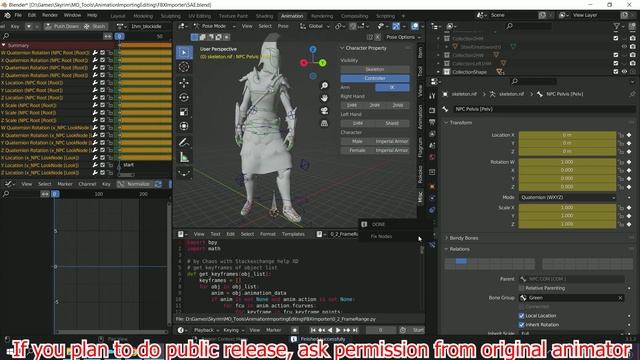This screenshot has width=640, height=360.
Task: Click Fix Nodes in the popup
Action: [x=381, y=236]
